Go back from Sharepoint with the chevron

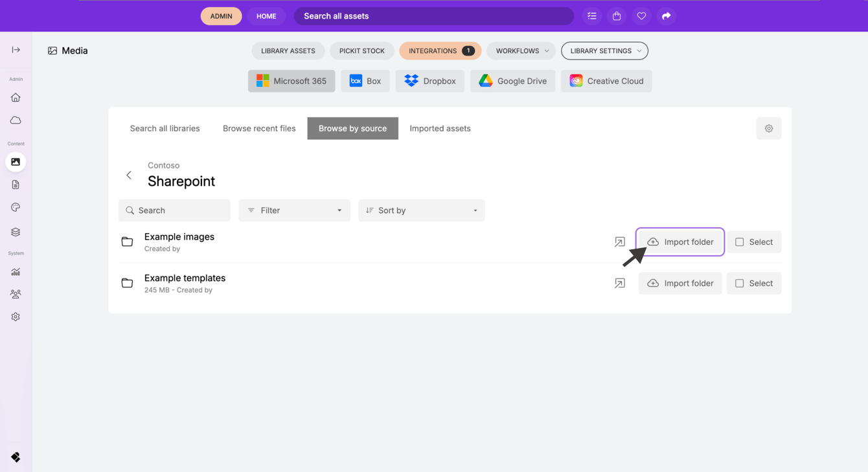pos(129,175)
